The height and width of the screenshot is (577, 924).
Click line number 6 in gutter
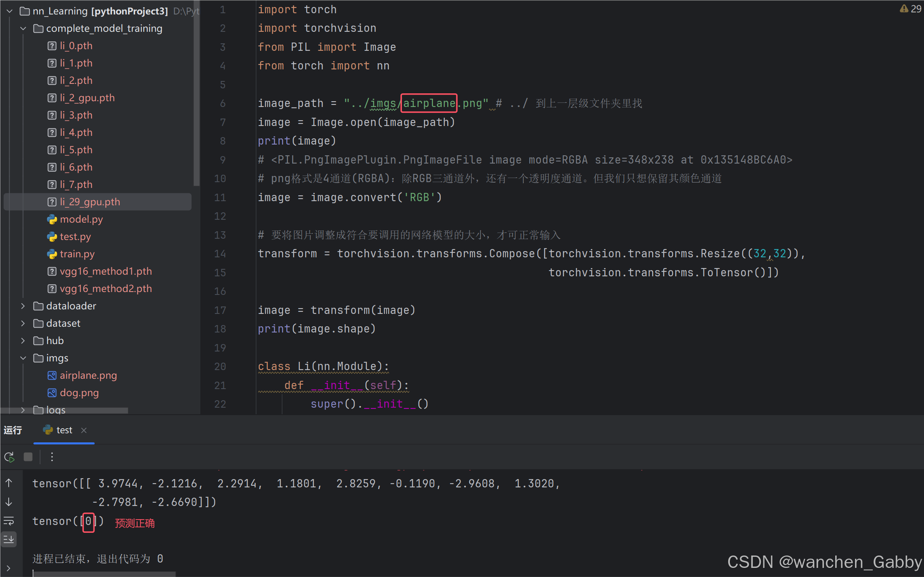[223, 104]
